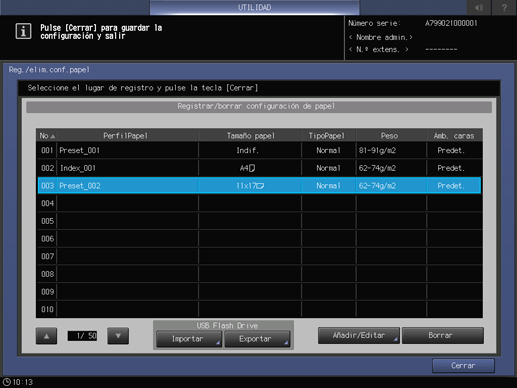
Task: Go to next page with down arrow
Action: [x=118, y=336]
